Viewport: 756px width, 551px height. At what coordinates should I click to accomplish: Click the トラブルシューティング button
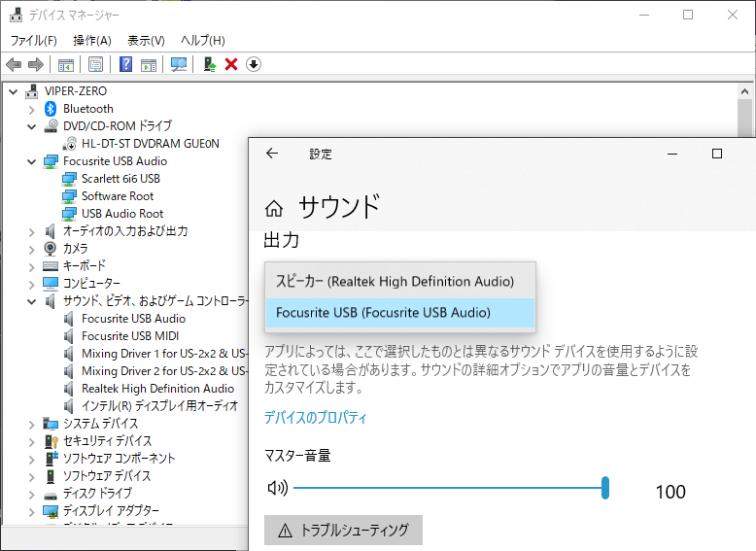pyautogui.click(x=343, y=531)
